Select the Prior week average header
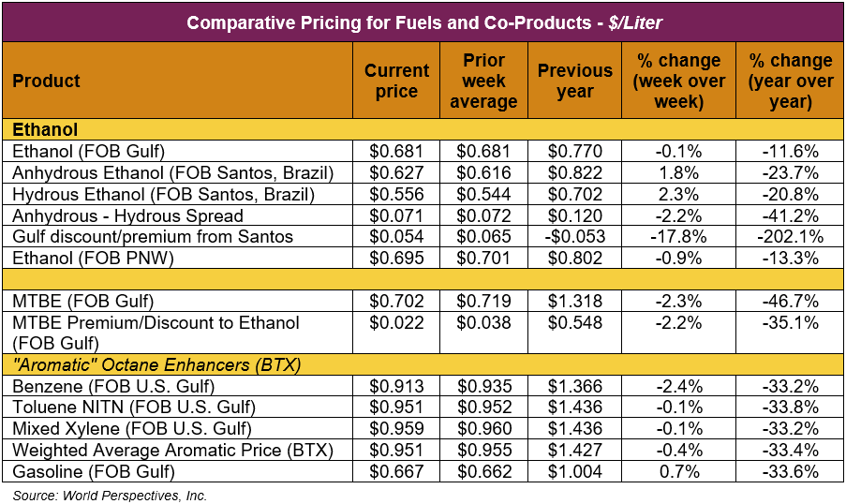This screenshot has width=846, height=504. 483,81
